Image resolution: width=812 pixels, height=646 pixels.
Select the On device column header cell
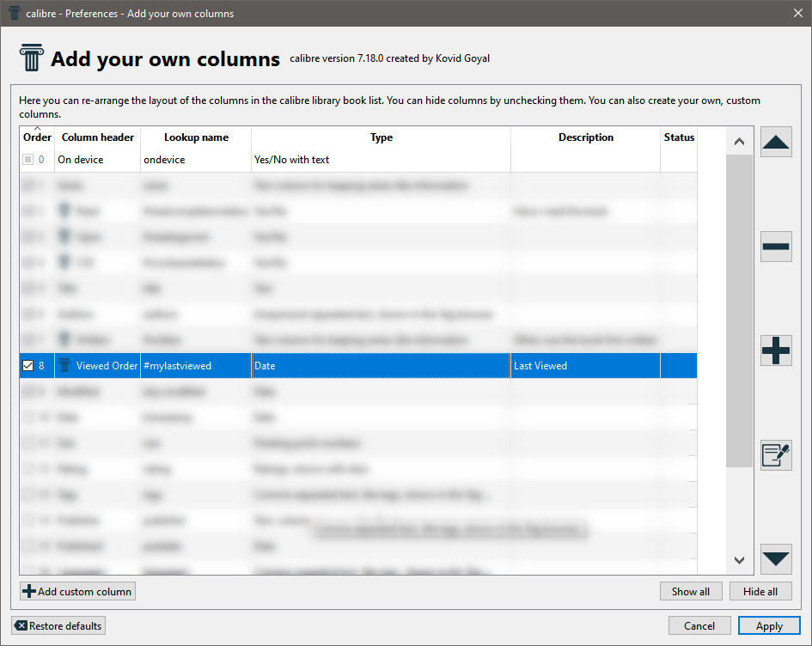97,160
